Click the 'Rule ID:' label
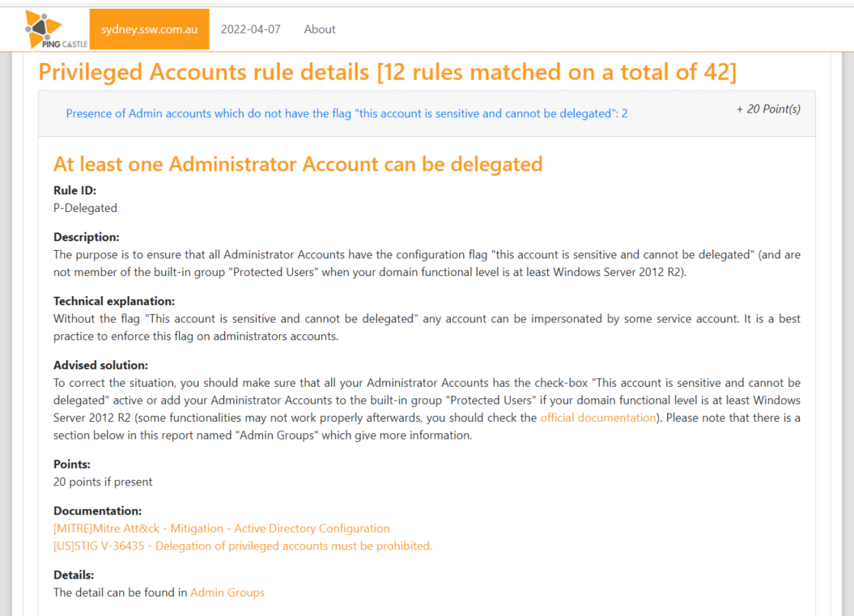The height and width of the screenshot is (616, 854). tap(74, 191)
